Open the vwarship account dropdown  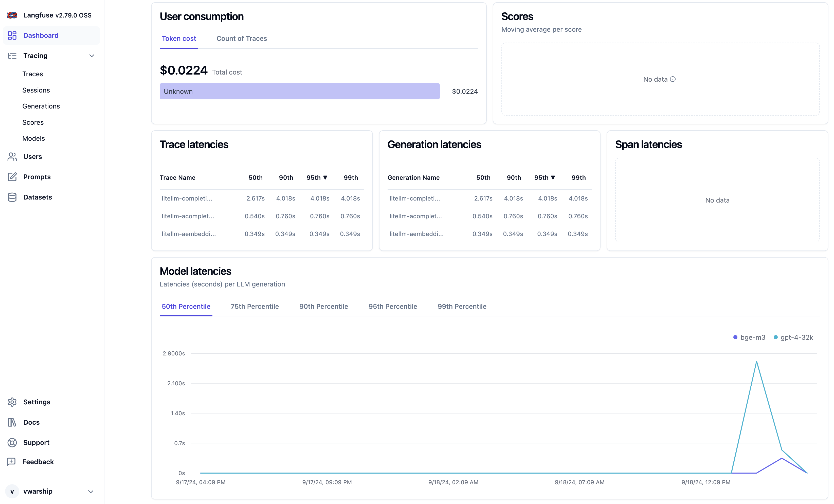(x=90, y=492)
